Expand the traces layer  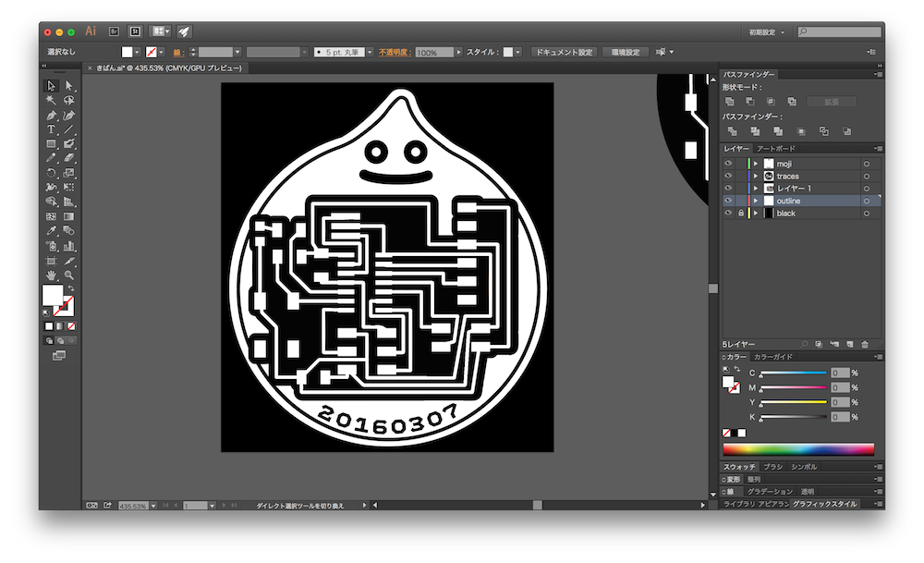pos(756,177)
